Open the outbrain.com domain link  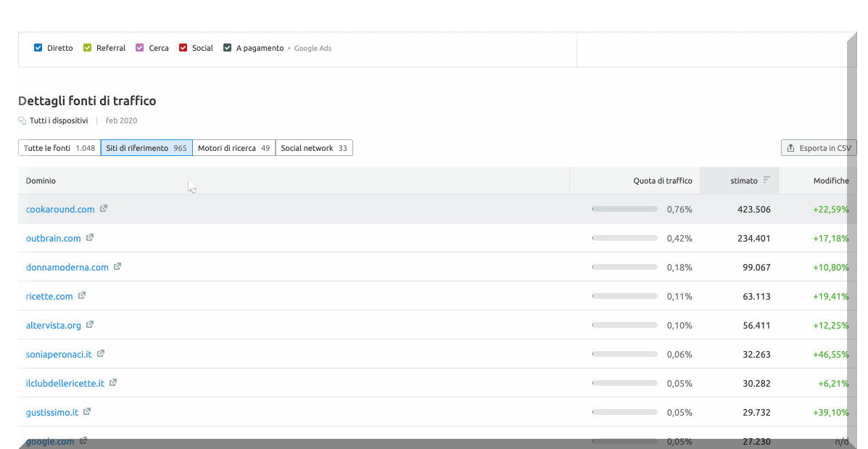point(54,238)
